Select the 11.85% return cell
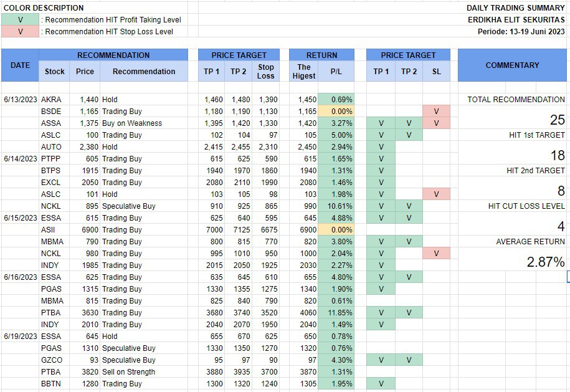This screenshot has height=392, width=570. point(336,313)
